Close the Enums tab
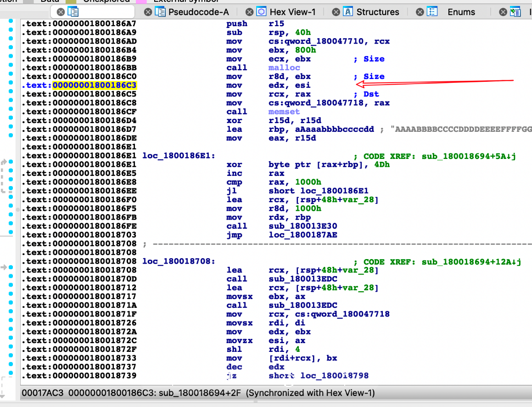This screenshot has height=407, width=532. (x=420, y=12)
